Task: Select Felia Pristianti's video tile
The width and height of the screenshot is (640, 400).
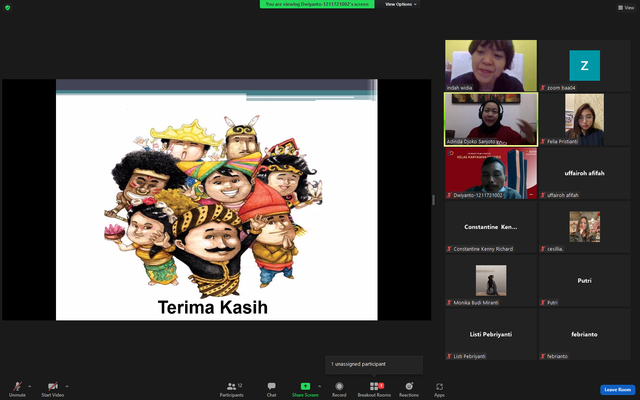Action: coord(584,119)
